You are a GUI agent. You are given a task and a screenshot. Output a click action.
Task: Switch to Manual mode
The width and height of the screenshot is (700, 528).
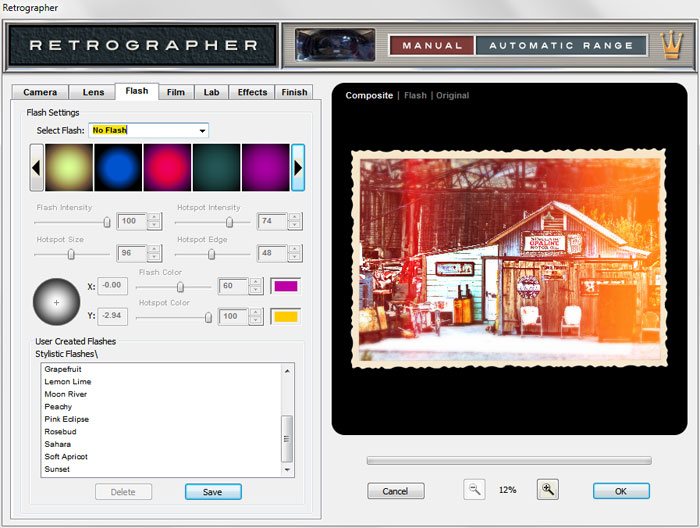432,46
